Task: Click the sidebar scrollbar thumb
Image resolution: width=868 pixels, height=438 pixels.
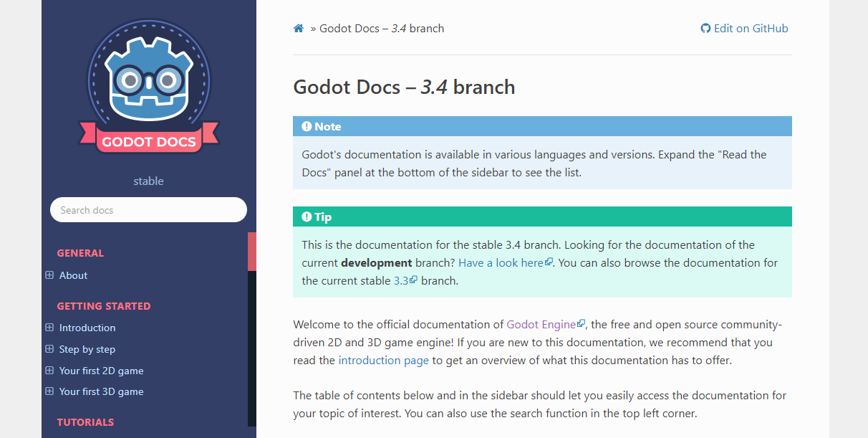Action: (x=252, y=252)
